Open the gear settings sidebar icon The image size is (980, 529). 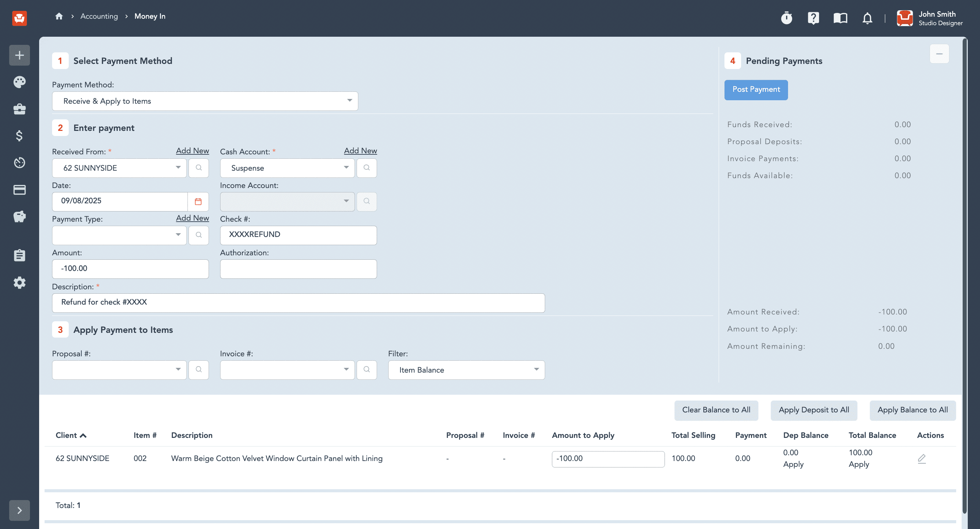19,283
